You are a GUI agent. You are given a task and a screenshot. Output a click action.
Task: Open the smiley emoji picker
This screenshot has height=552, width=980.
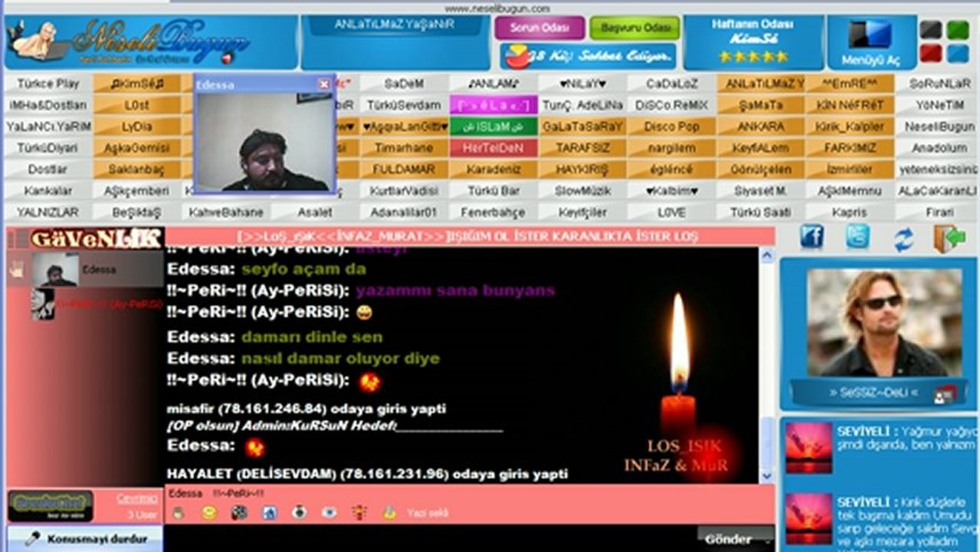(x=208, y=513)
